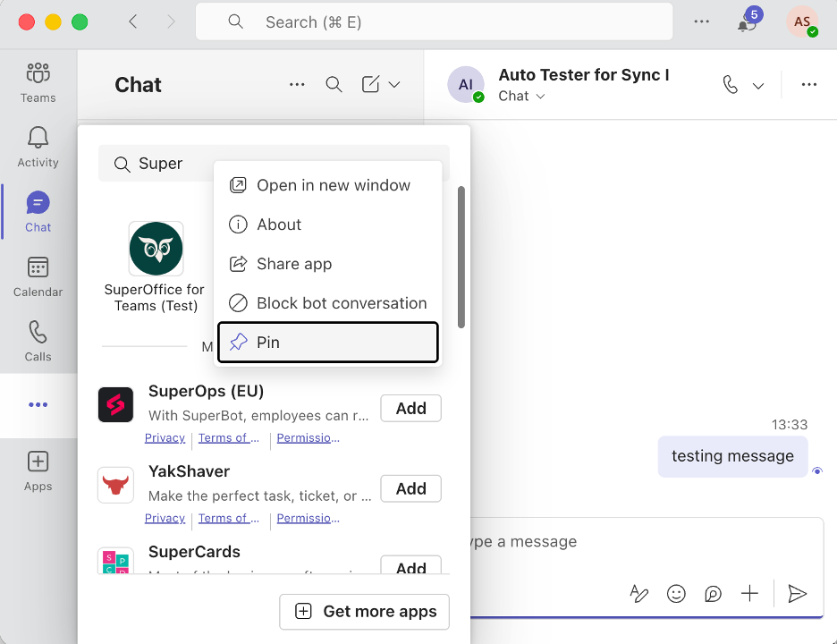The image size is (837, 644).
Task: Open the Format text options
Action: click(x=638, y=593)
